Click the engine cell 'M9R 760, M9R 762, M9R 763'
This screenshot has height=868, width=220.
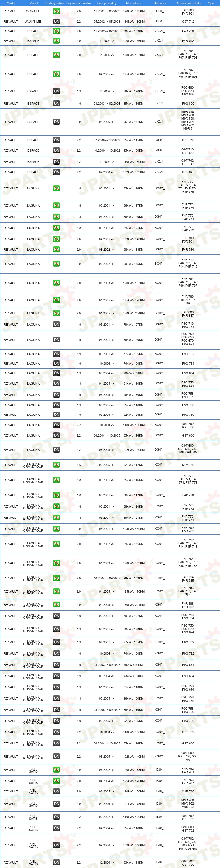[188, 804]
